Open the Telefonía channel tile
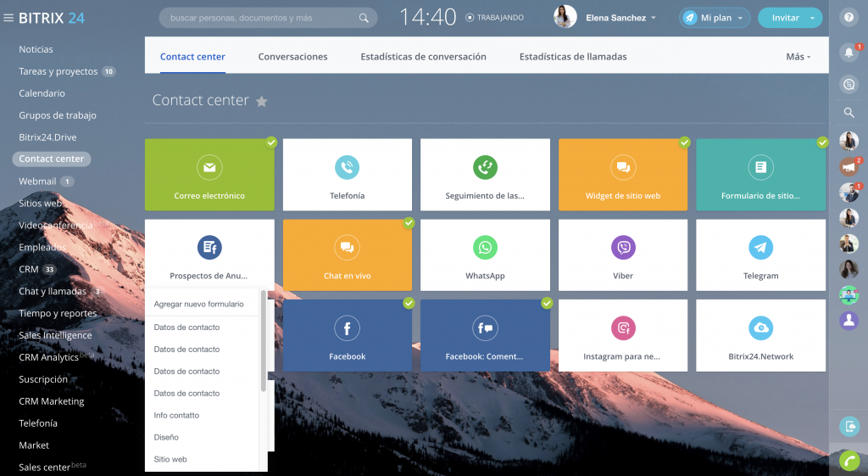Viewport: 868px width, 476px height. coord(347,175)
